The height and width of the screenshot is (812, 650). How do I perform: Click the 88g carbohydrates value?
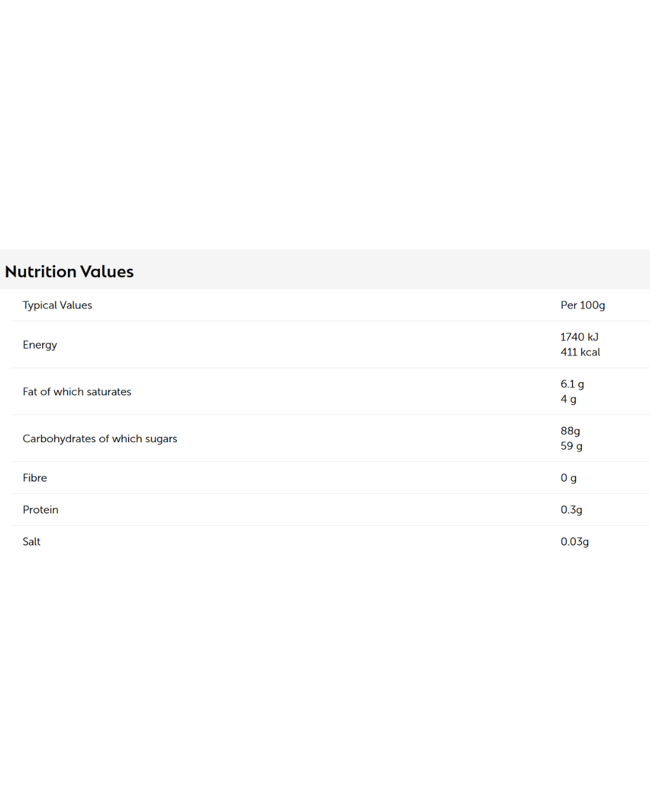(570, 431)
